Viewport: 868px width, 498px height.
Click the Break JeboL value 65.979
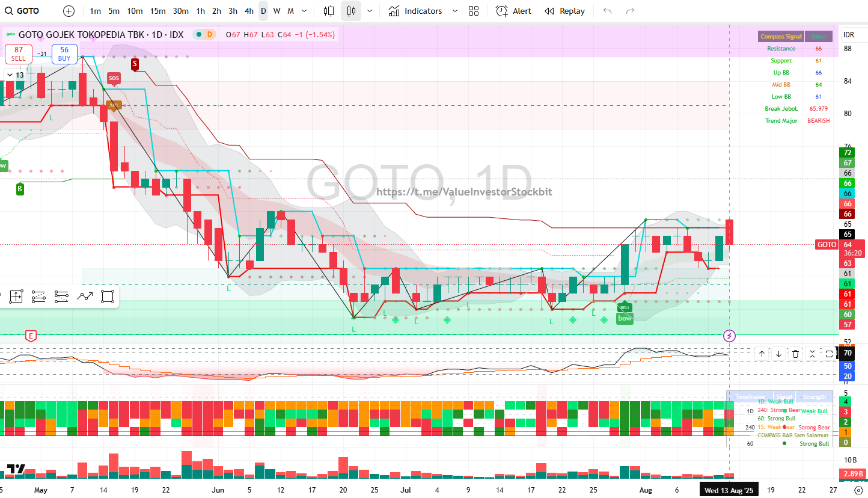point(818,109)
